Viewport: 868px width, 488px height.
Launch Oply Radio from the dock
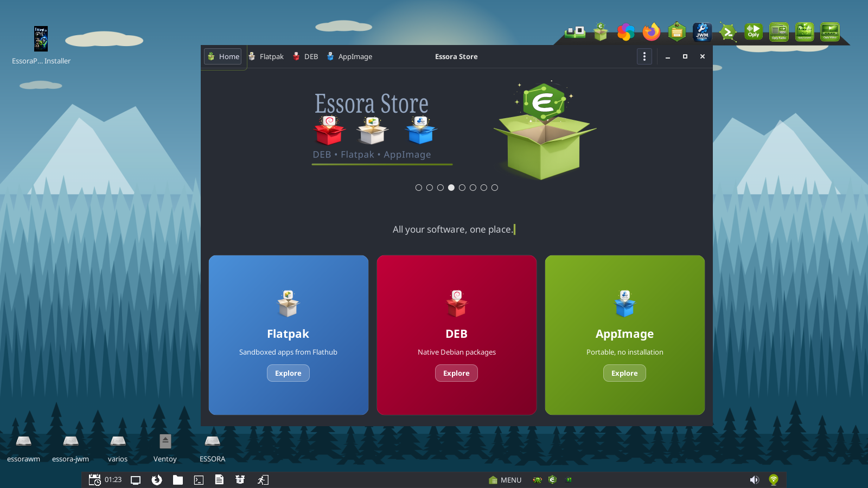pyautogui.click(x=779, y=32)
